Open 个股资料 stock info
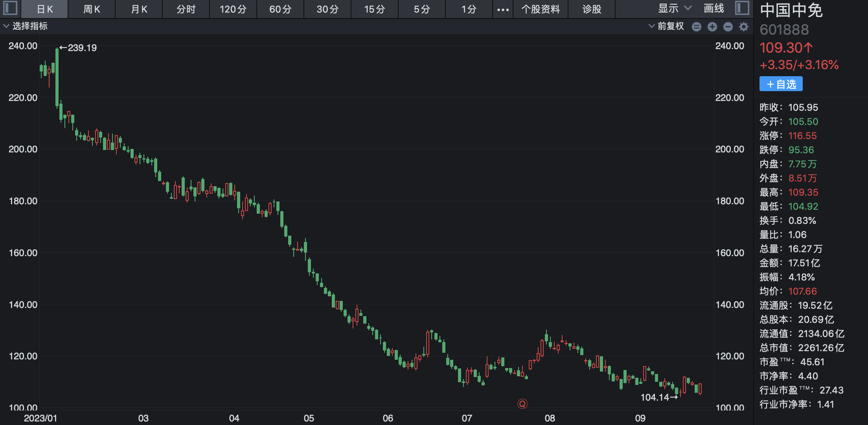 tap(541, 9)
